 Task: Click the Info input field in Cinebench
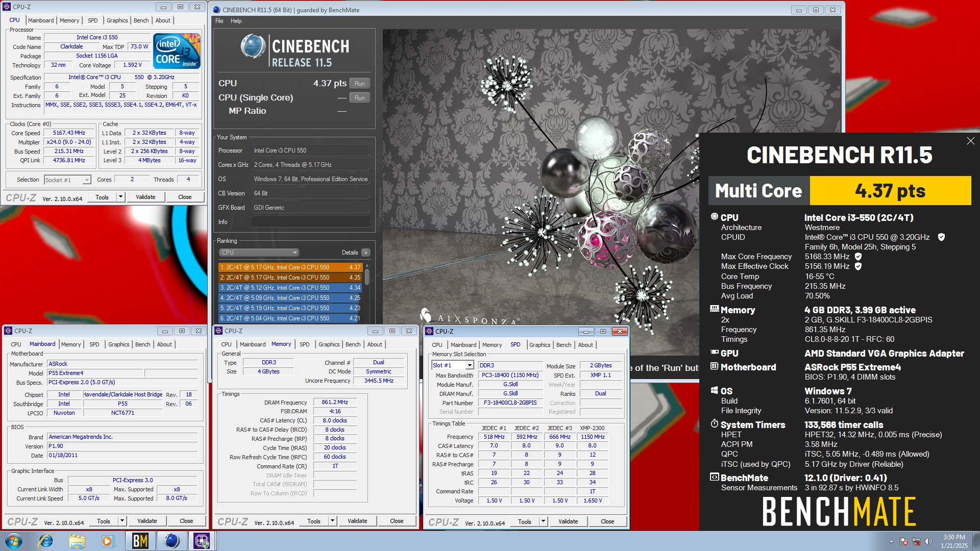pos(311,222)
